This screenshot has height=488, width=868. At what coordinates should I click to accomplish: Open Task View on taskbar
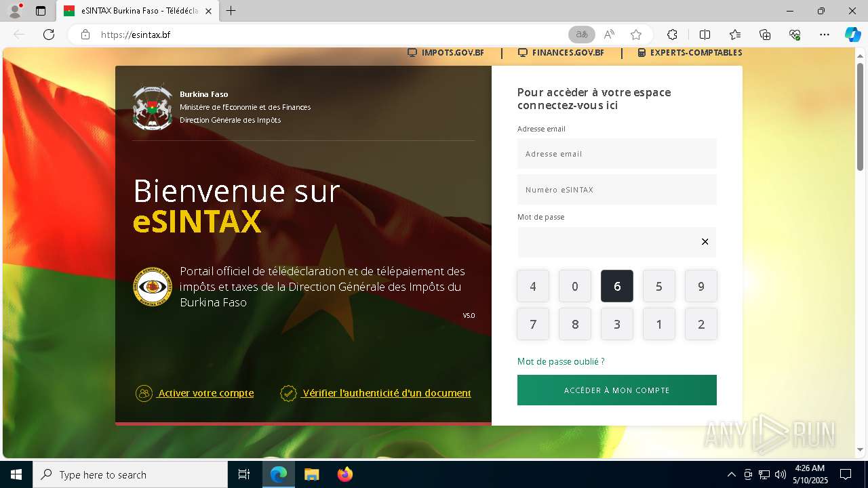pos(244,474)
